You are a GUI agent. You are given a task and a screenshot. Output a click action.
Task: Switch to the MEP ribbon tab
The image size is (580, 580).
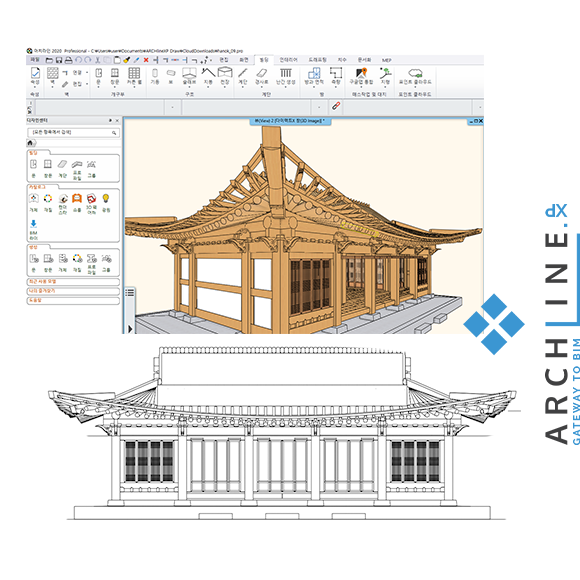pyautogui.click(x=387, y=60)
